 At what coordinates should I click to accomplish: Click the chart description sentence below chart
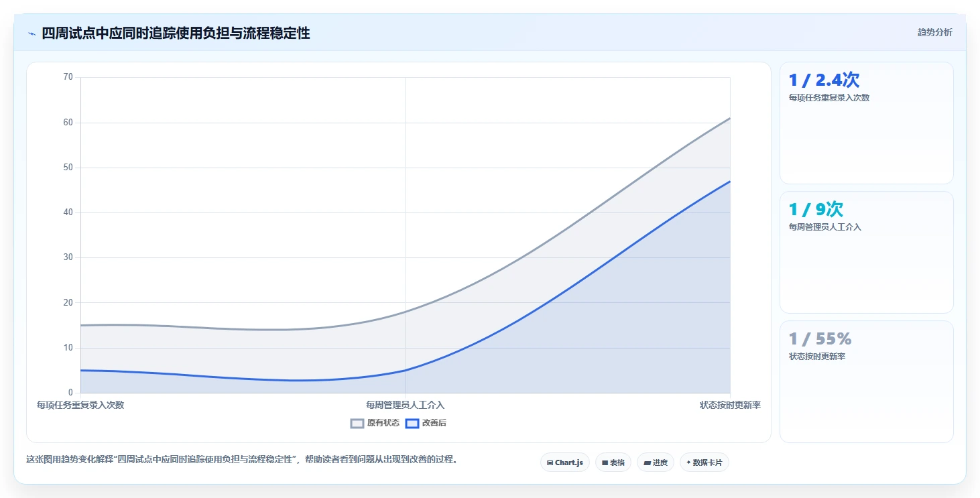pyautogui.click(x=241, y=460)
